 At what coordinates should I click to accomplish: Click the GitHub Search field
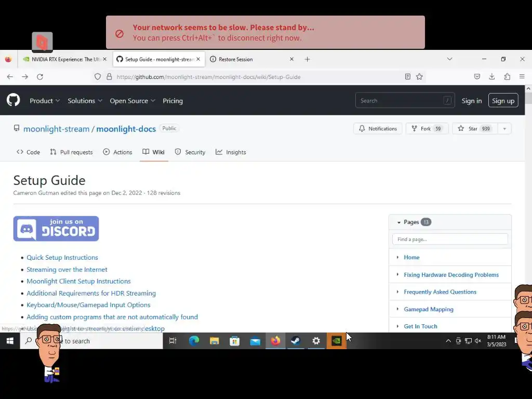pyautogui.click(x=405, y=101)
